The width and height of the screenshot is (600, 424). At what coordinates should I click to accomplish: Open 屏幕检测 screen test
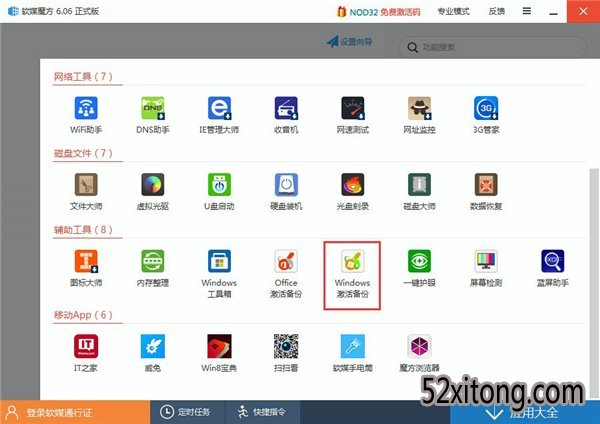click(486, 261)
